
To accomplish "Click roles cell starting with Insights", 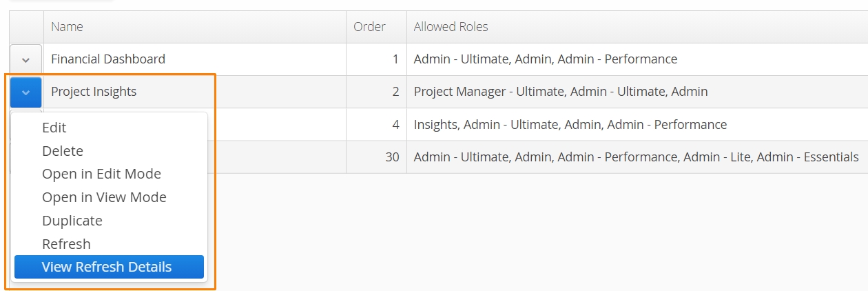I will tap(637, 124).
